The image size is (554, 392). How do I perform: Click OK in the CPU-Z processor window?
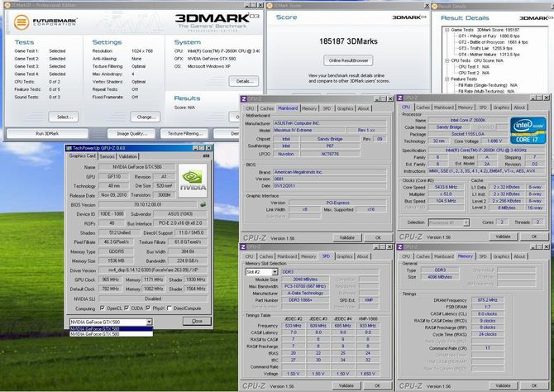pyautogui.click(x=534, y=237)
